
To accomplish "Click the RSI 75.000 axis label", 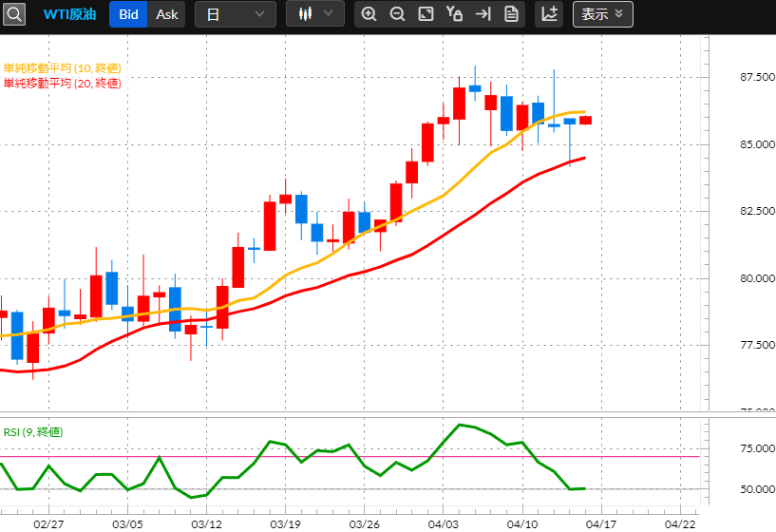I will pos(758,448).
